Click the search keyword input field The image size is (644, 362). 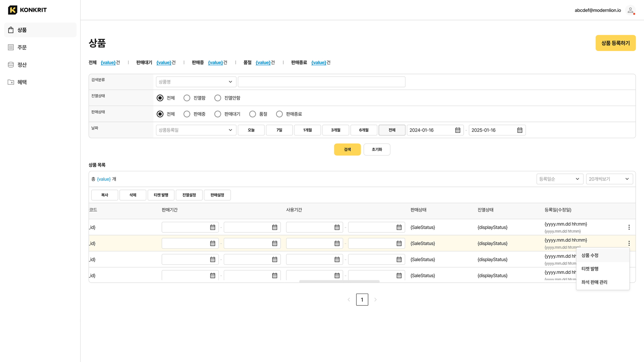coord(322,82)
